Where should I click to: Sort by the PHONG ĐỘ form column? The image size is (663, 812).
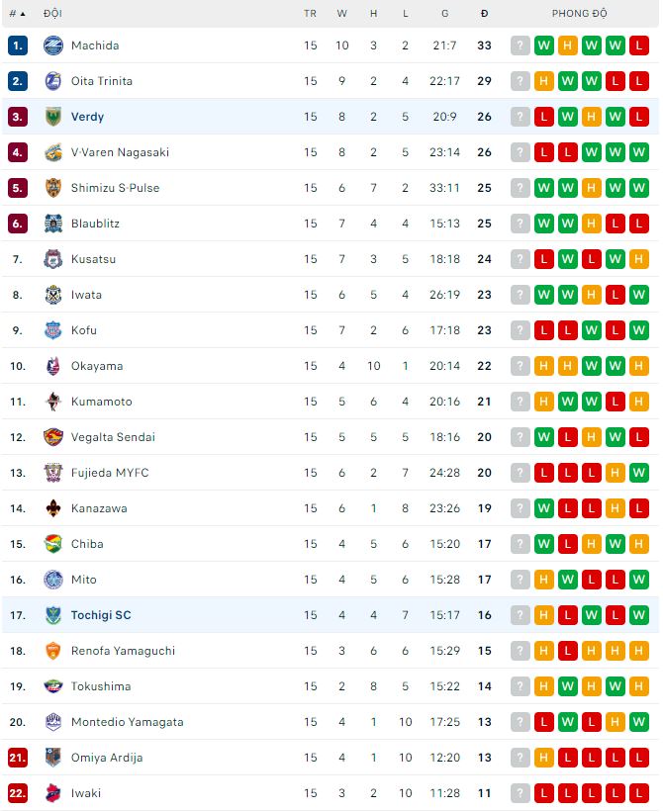point(580,14)
